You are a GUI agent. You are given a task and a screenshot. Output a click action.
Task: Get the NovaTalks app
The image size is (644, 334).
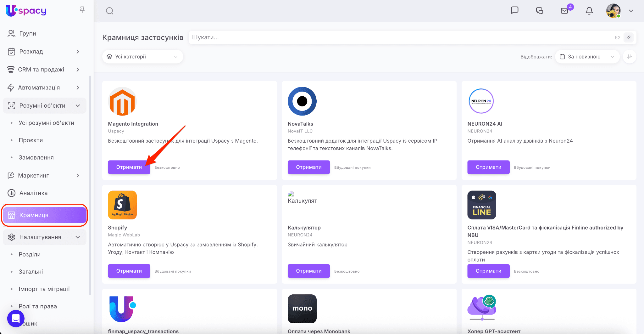(309, 167)
